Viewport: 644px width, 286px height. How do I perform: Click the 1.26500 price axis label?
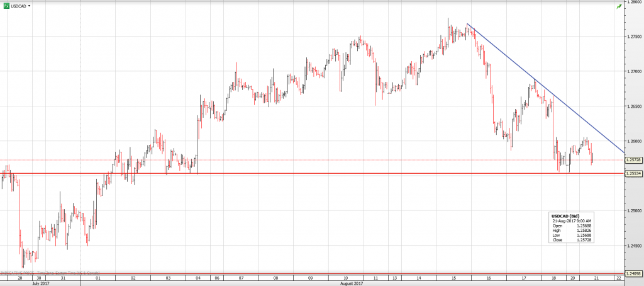[634, 106]
